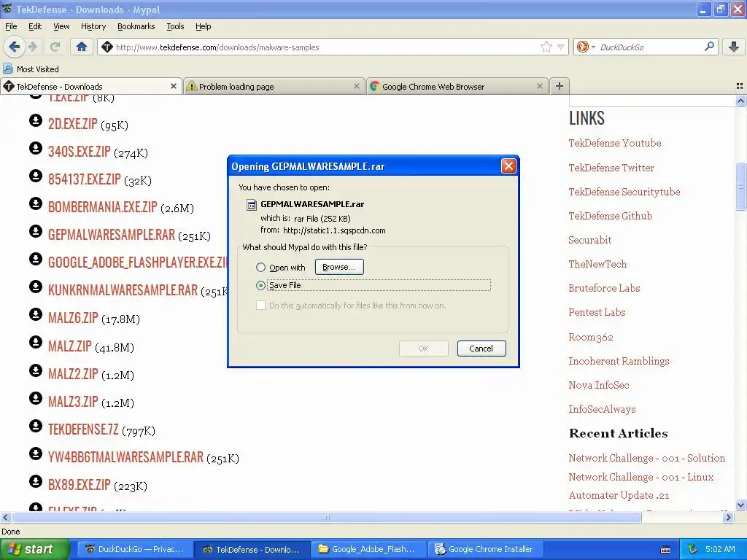747x560 pixels.
Task: Close the Problem loading page tab
Action: point(356,86)
